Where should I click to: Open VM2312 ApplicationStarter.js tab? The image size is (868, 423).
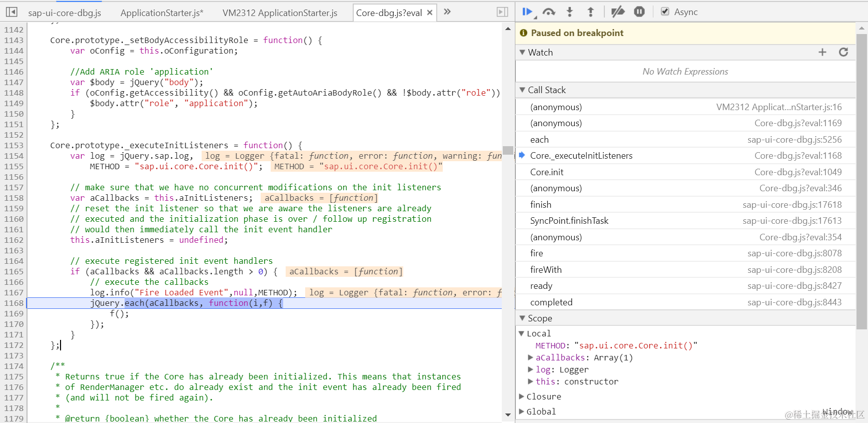pyautogui.click(x=280, y=13)
